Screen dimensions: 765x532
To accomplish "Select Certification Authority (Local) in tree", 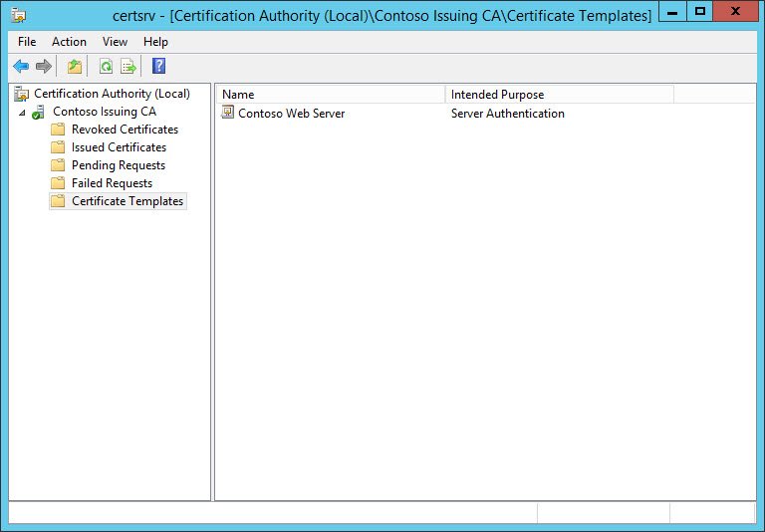I will 112,94.
